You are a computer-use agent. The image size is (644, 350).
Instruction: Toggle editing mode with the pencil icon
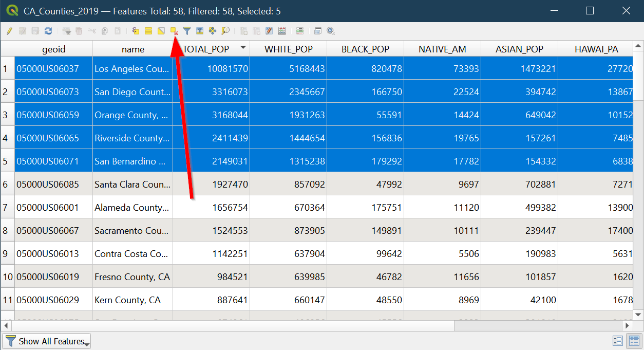9,31
